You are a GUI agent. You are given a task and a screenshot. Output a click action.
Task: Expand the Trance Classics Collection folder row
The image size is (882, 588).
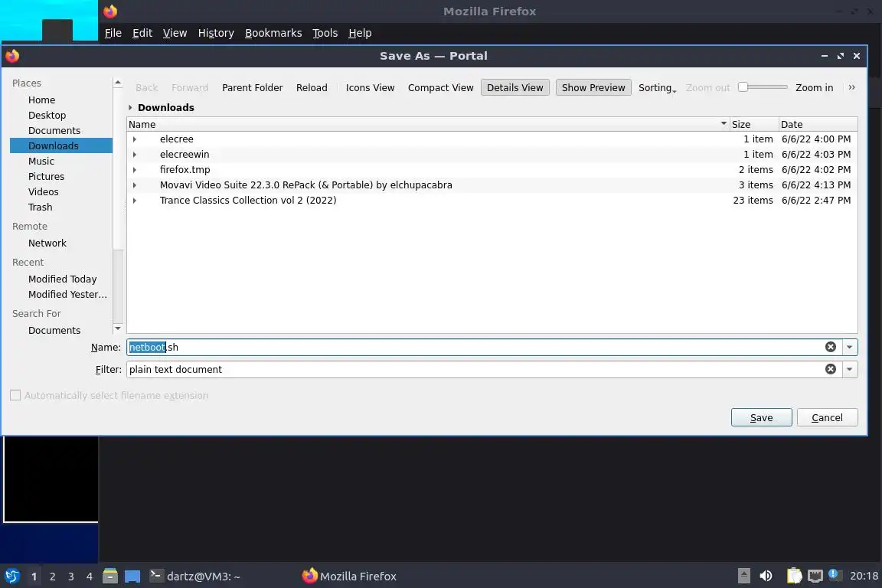135,201
